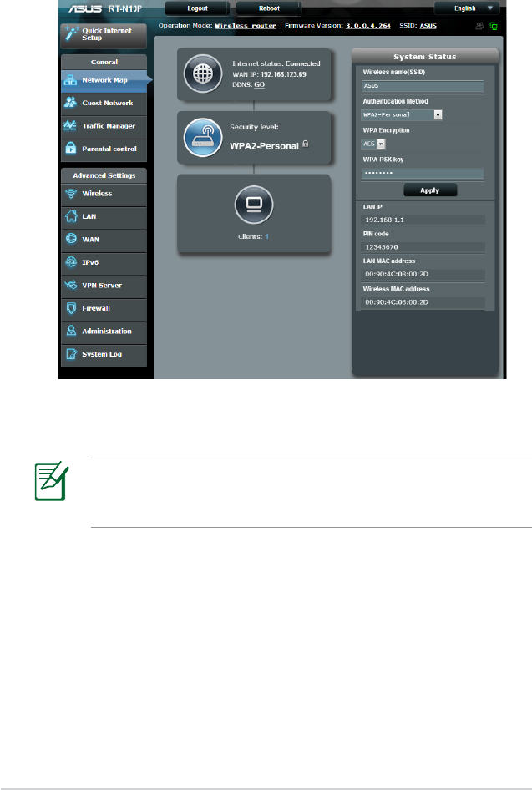Follow the DDNS GO link
This screenshot has width=532, height=790.
[x=260, y=84]
